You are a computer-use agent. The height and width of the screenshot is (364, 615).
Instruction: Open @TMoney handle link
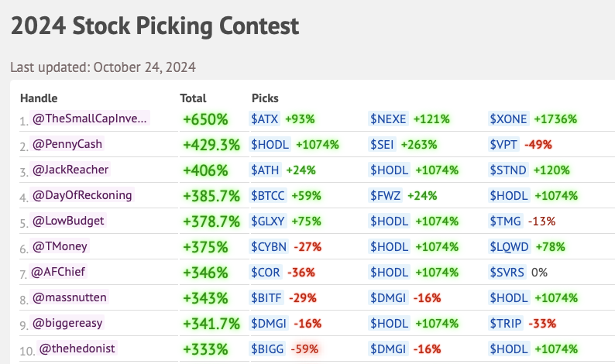tap(60, 246)
